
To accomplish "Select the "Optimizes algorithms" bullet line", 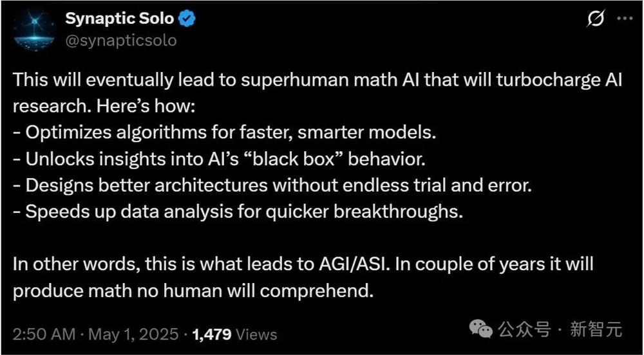I will [224, 133].
